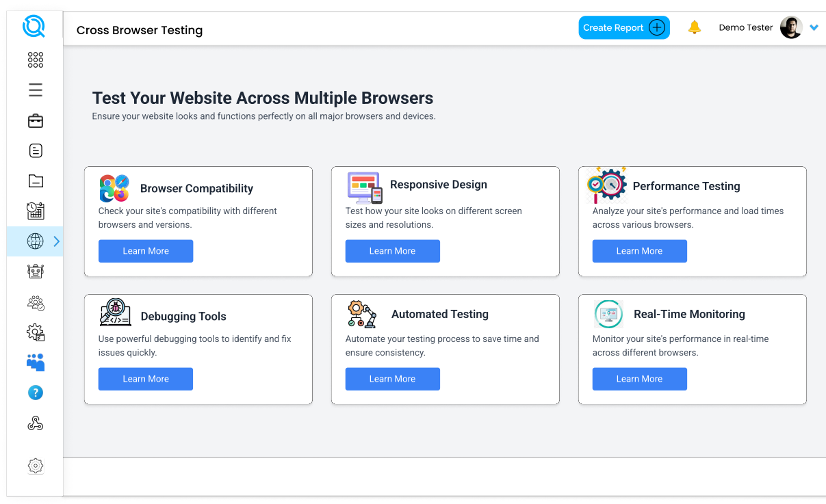Click the Demo Tester profile avatar
The height and width of the screenshot is (504, 826).
[x=790, y=28]
